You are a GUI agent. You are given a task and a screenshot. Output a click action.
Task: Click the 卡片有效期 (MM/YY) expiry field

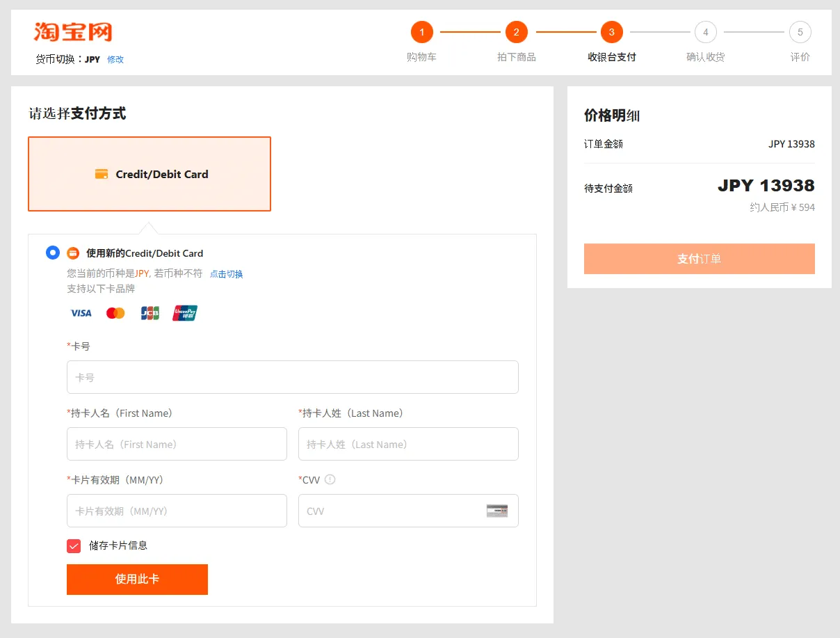click(177, 511)
